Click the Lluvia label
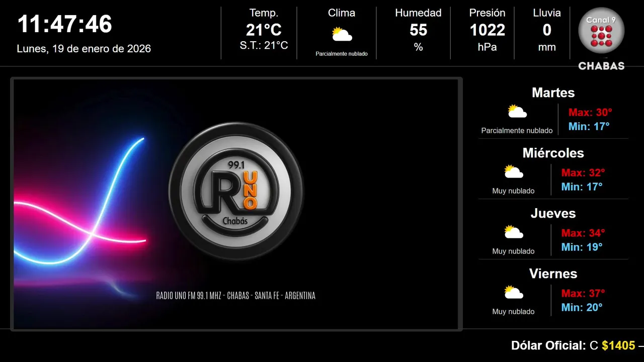The image size is (644, 362). coord(547,13)
